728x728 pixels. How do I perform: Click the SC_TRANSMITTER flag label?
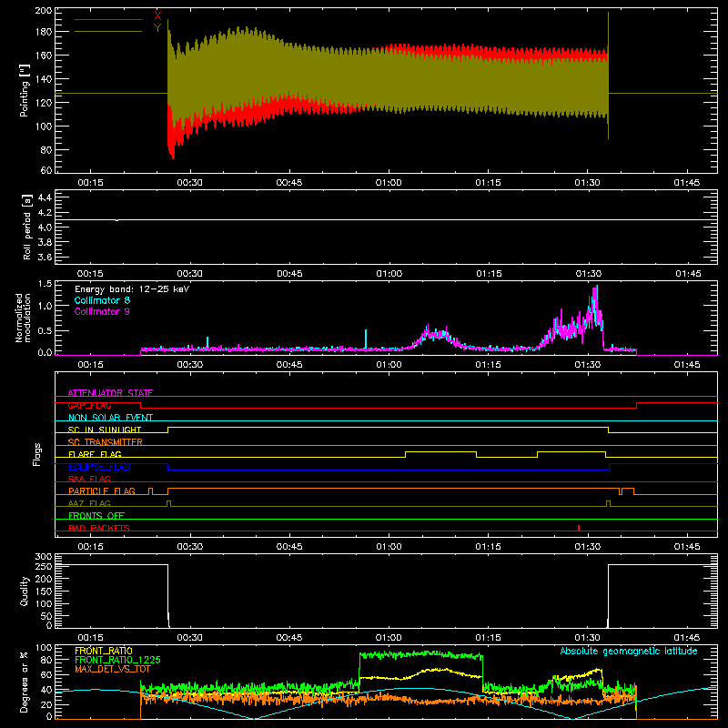tap(106, 442)
